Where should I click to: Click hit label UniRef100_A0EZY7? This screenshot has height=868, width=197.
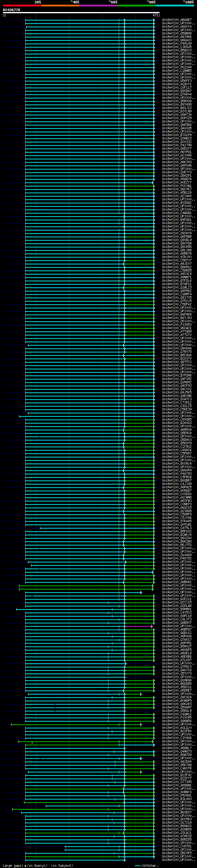coord(177,183)
